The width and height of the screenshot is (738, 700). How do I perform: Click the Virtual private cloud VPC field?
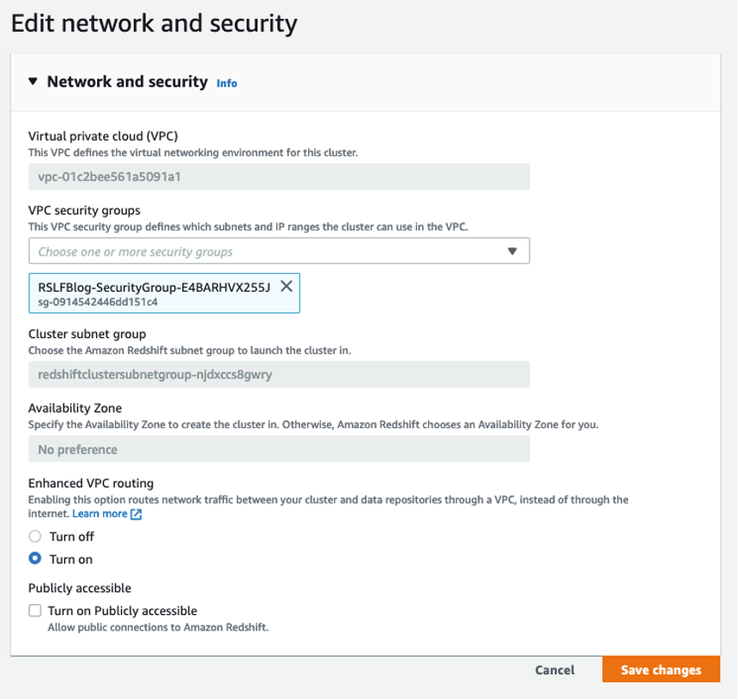tap(279, 177)
